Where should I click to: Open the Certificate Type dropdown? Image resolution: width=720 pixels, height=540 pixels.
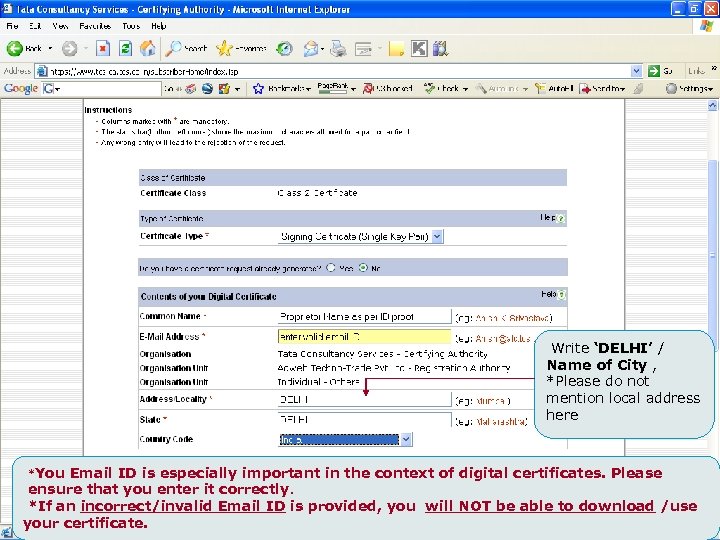tap(438, 236)
